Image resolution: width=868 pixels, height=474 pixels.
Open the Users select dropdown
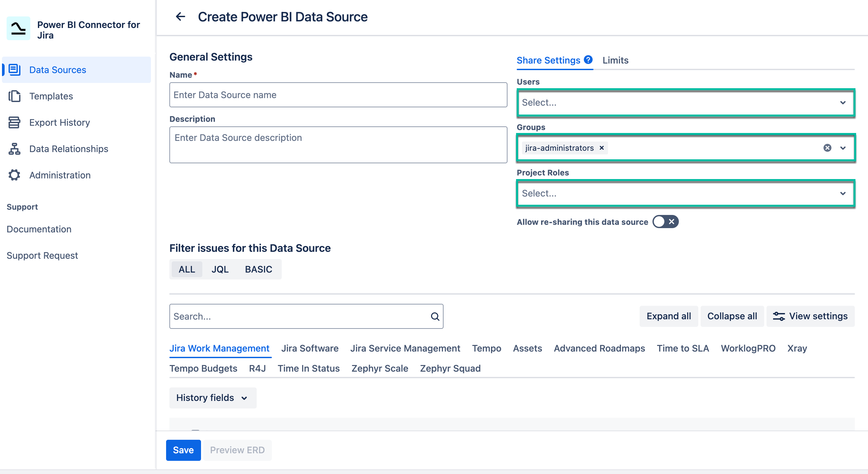(685, 102)
